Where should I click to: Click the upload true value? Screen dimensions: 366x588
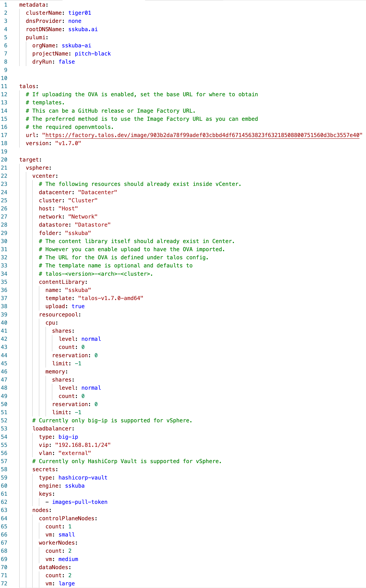78,306
